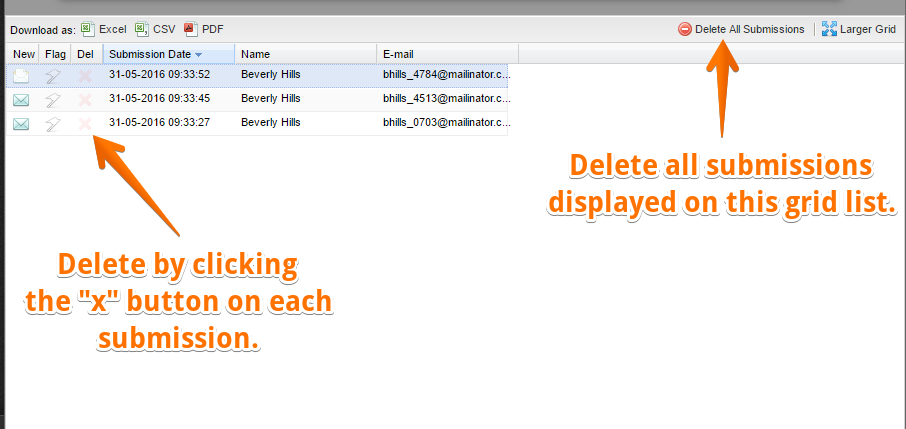Delete the 09:33:27 submission with X
Image resolution: width=906 pixels, height=429 pixels.
pyautogui.click(x=85, y=123)
